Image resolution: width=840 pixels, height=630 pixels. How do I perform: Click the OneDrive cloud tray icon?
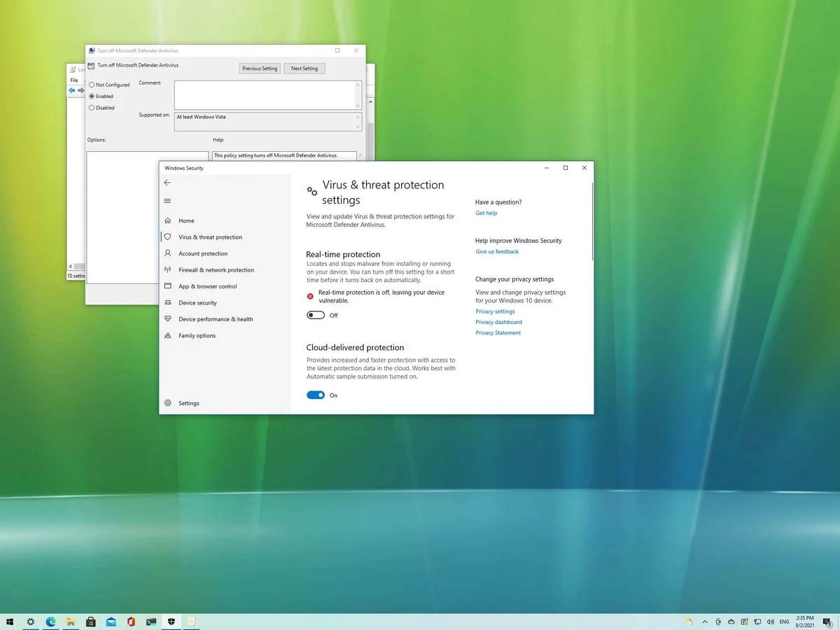(x=731, y=622)
